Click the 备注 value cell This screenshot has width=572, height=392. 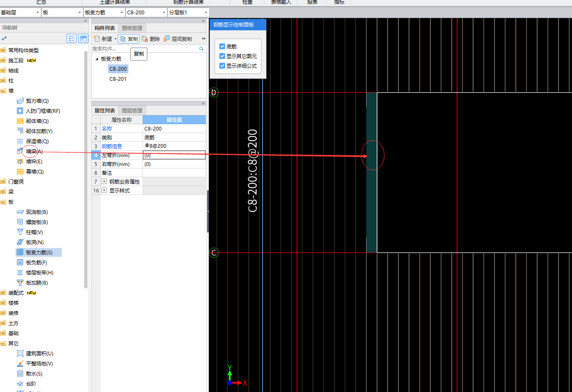point(174,173)
